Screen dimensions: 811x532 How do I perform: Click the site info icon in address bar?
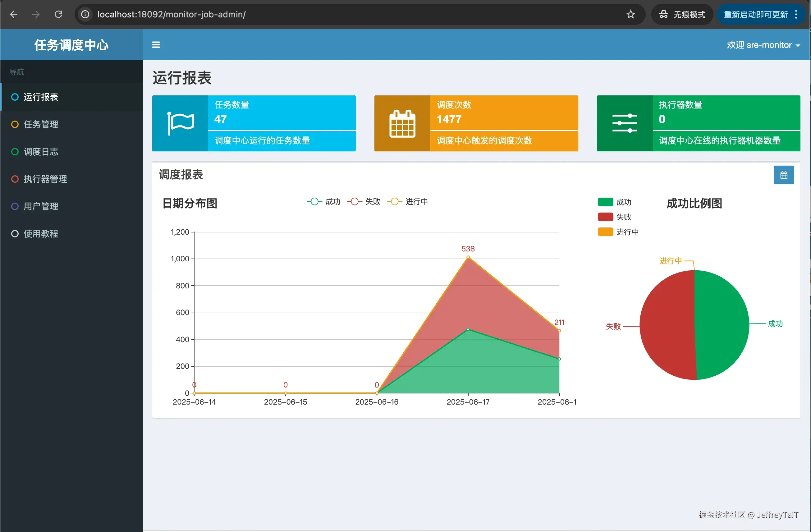(85, 14)
